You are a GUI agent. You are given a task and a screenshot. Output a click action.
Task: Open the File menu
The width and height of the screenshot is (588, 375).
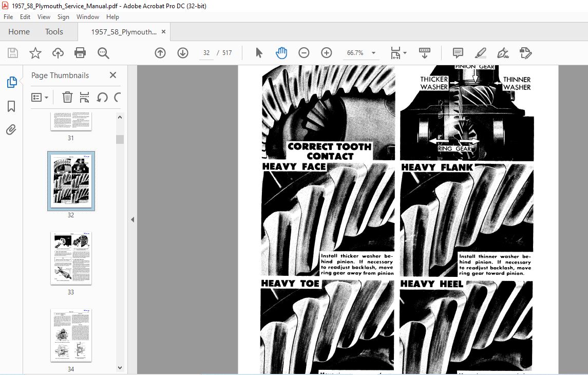[8, 17]
